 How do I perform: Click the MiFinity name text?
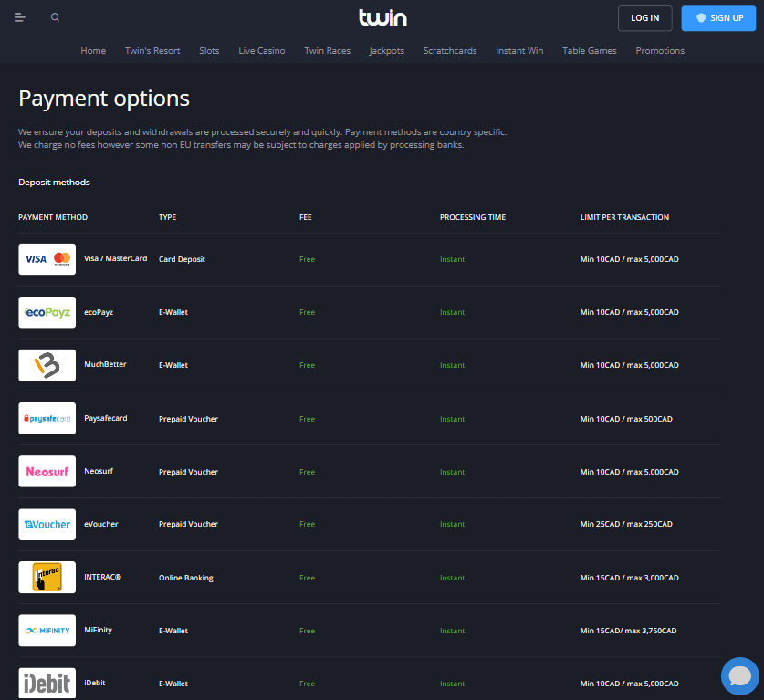[x=98, y=630]
